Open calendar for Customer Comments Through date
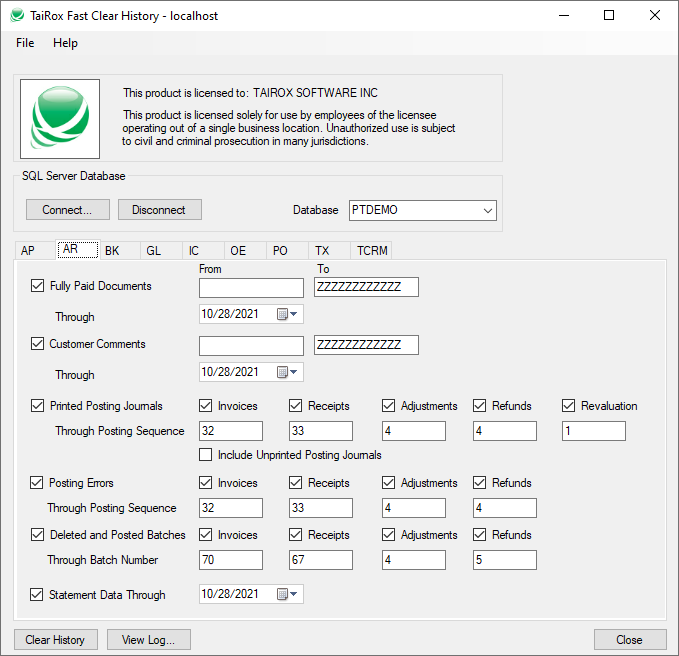Screen dimensions: 679x656 coord(287,372)
